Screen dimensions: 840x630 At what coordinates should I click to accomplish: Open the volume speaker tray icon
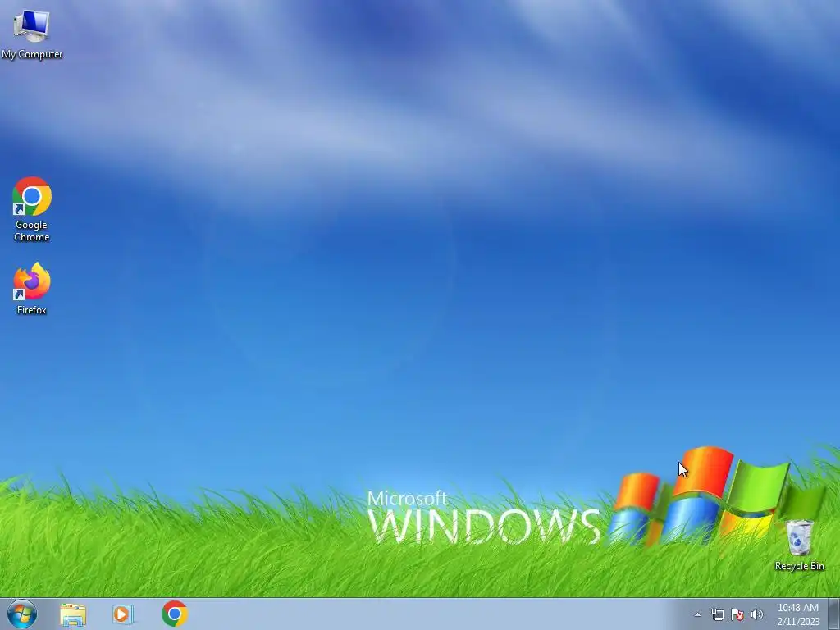tap(757, 614)
